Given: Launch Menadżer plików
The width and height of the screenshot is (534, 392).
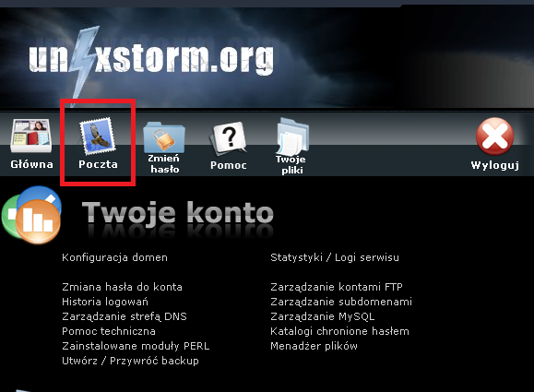Looking at the screenshot, I should tap(314, 346).
